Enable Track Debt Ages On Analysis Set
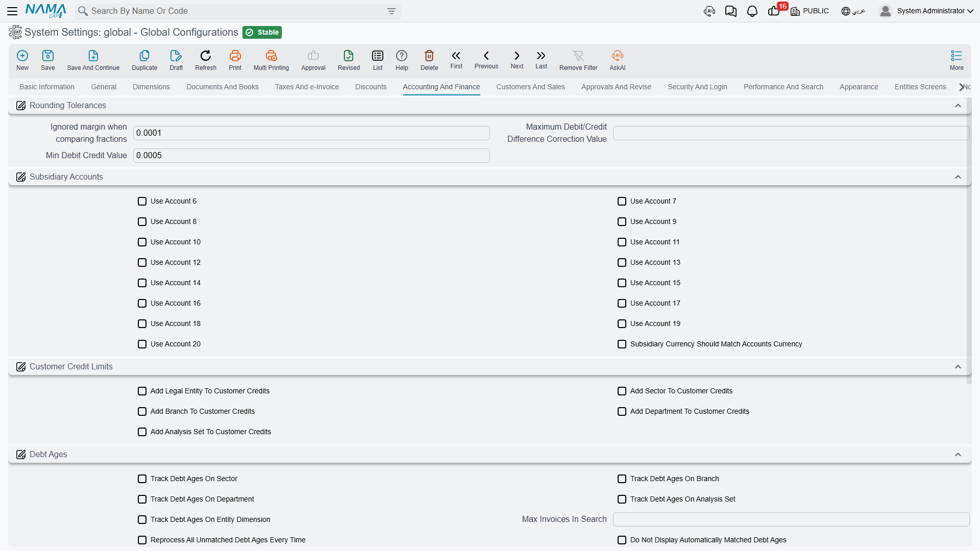980x551 pixels. click(622, 499)
